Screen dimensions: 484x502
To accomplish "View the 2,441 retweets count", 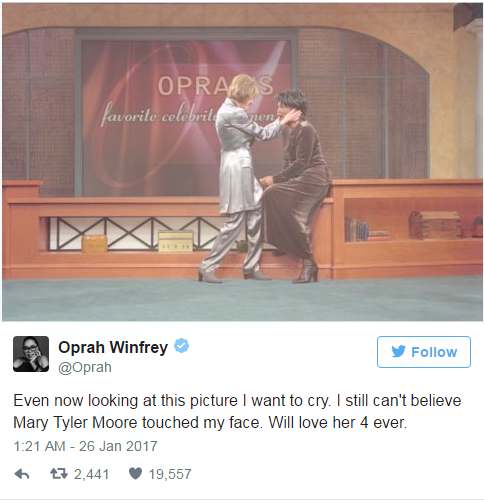I will pos(91,474).
